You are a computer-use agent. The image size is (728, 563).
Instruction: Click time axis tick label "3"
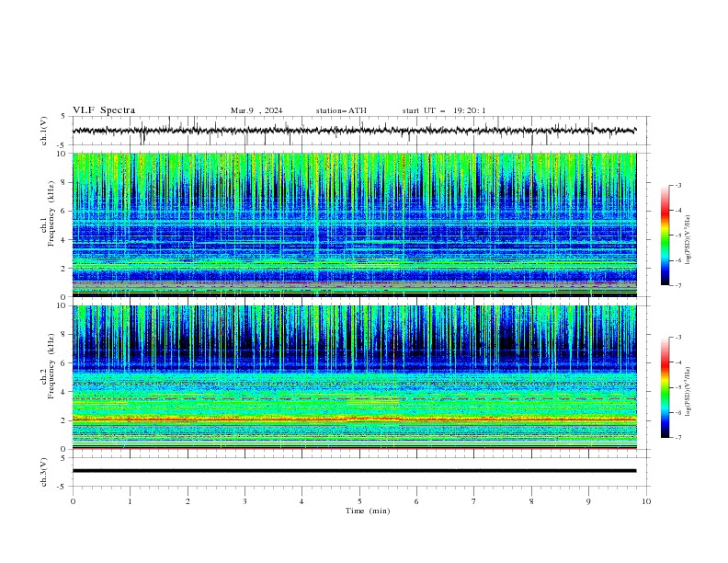tap(245, 501)
